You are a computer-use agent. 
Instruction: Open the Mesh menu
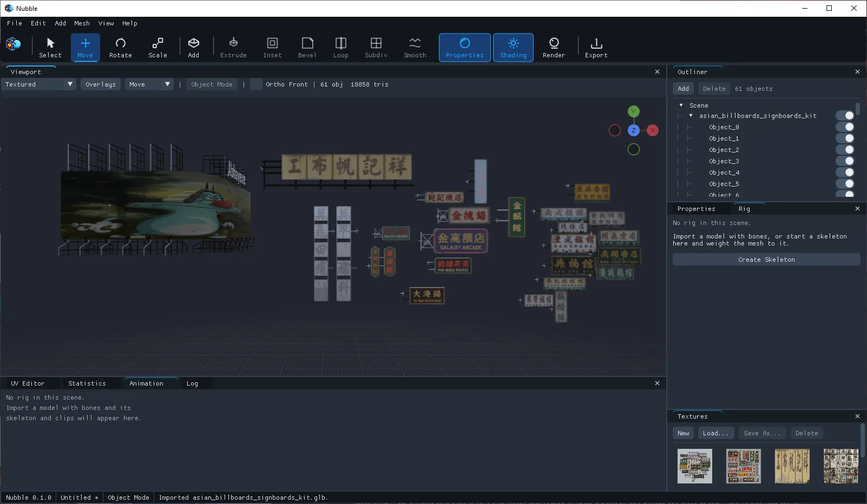[82, 23]
